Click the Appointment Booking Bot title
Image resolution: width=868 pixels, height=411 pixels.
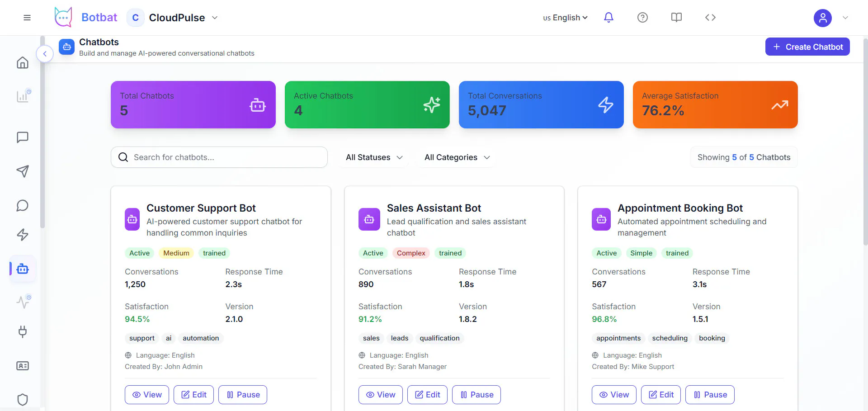pos(680,208)
